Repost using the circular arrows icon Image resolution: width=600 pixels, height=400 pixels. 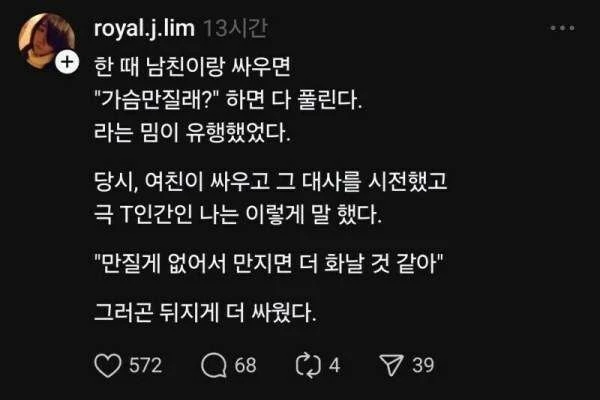point(308,366)
